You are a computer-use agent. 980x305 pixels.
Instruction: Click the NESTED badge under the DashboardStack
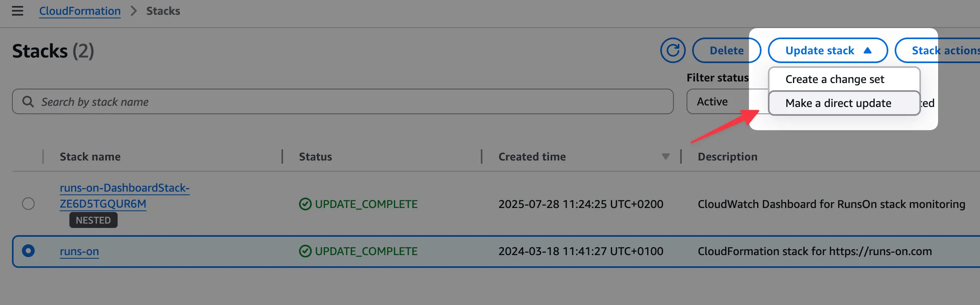click(93, 220)
